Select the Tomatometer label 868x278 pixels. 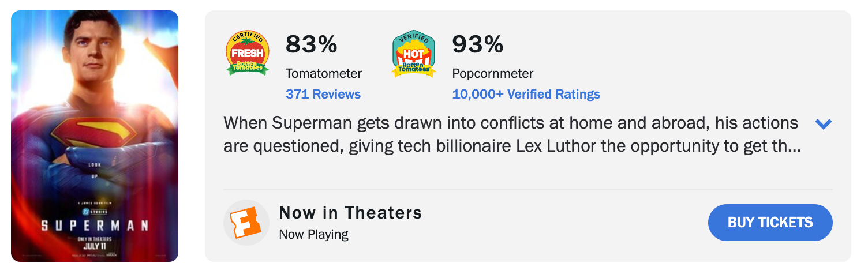click(323, 74)
